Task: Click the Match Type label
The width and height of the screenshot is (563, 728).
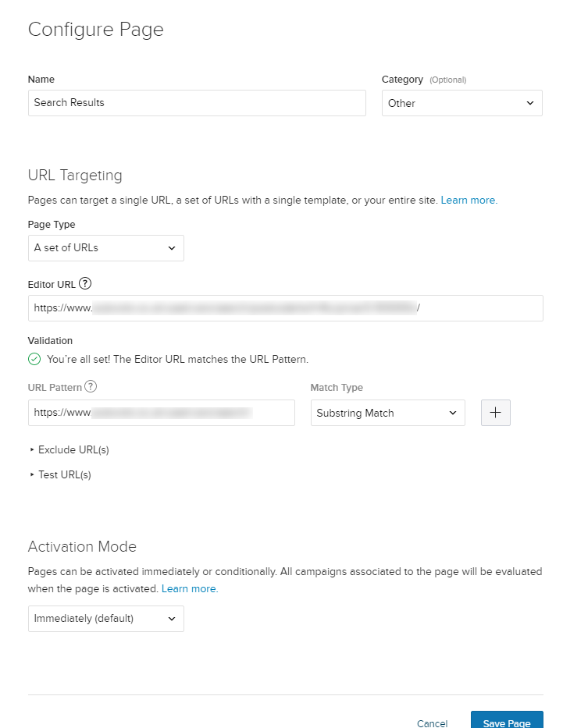Action: [x=337, y=388]
